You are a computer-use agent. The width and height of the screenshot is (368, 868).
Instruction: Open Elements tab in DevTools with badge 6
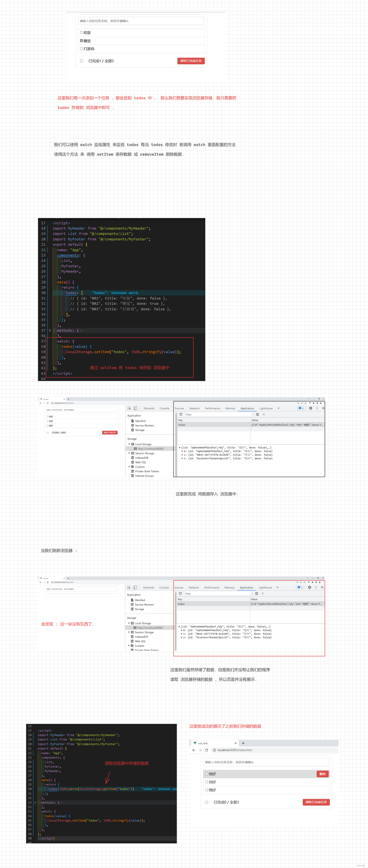click(x=149, y=408)
